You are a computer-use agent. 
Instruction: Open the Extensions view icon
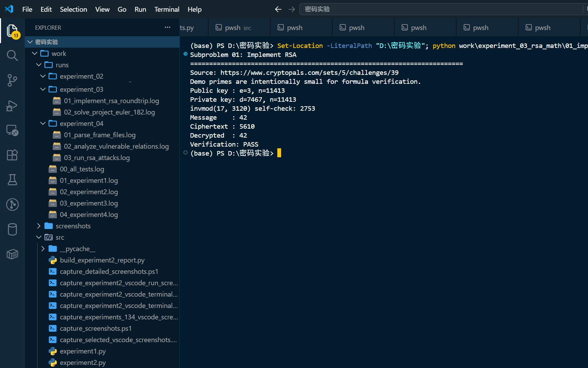tap(12, 155)
